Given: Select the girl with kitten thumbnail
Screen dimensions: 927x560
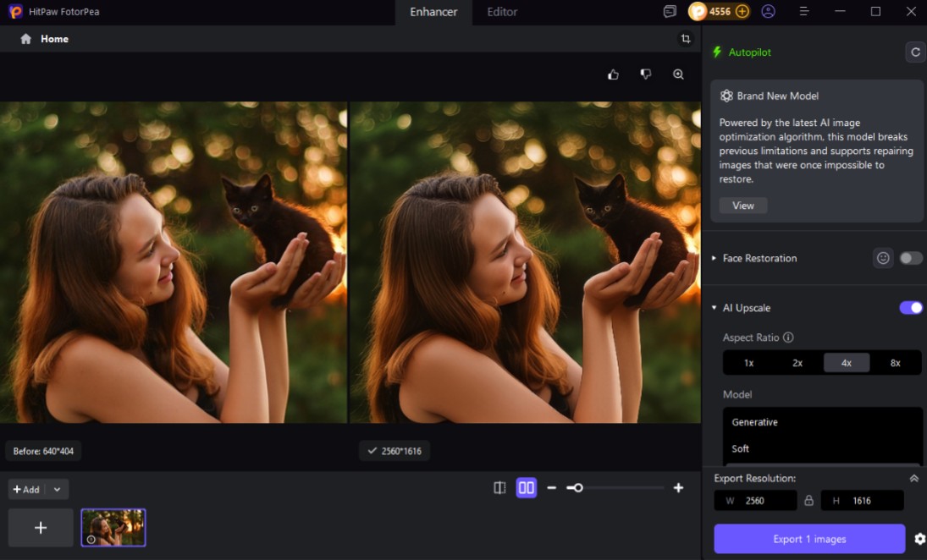Looking at the screenshot, I should (113, 528).
